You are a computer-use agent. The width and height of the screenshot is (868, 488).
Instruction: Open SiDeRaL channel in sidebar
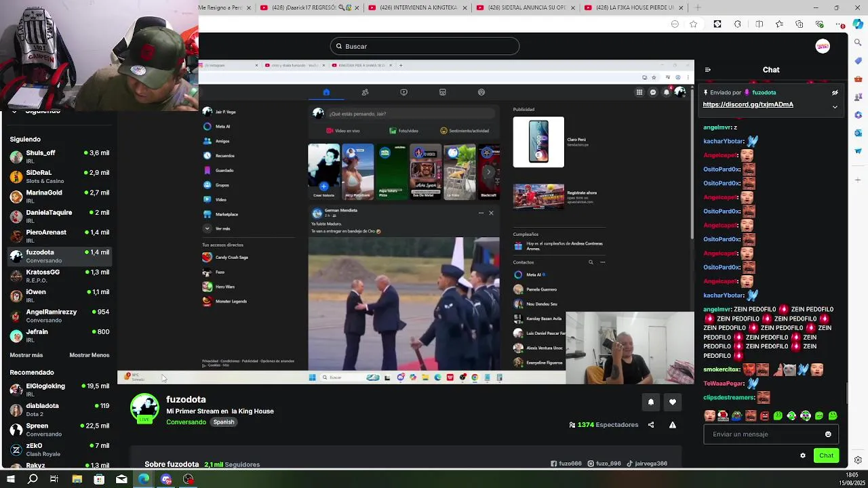60,176
